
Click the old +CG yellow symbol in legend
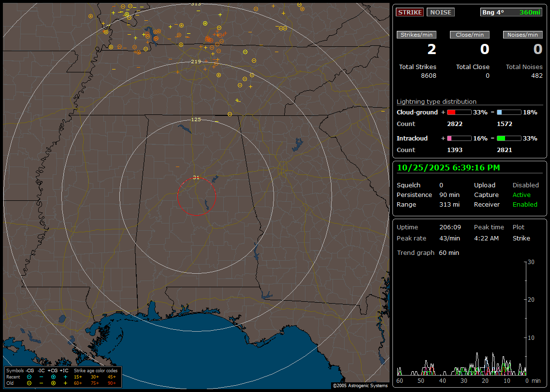pos(53,383)
